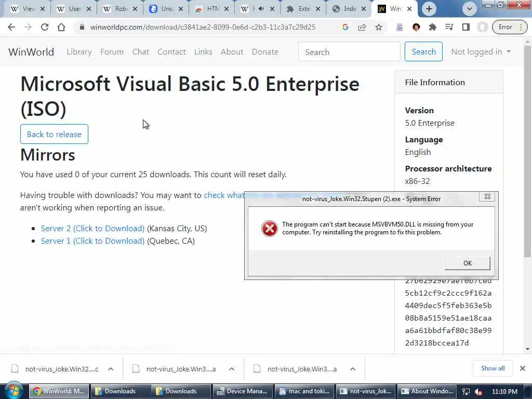The height and width of the screenshot is (399, 532).
Task: Share this page via share icon
Action: [x=362, y=27]
